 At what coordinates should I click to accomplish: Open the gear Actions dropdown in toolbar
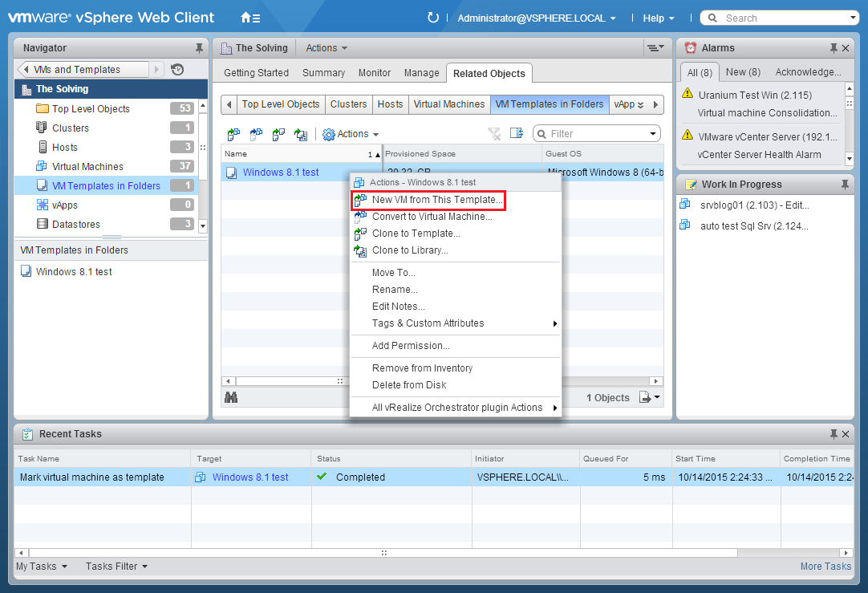click(x=351, y=134)
